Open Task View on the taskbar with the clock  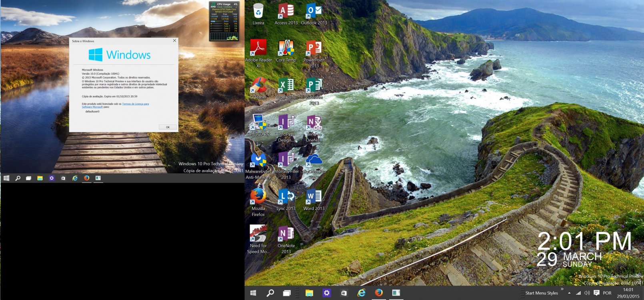pyautogui.click(x=287, y=293)
